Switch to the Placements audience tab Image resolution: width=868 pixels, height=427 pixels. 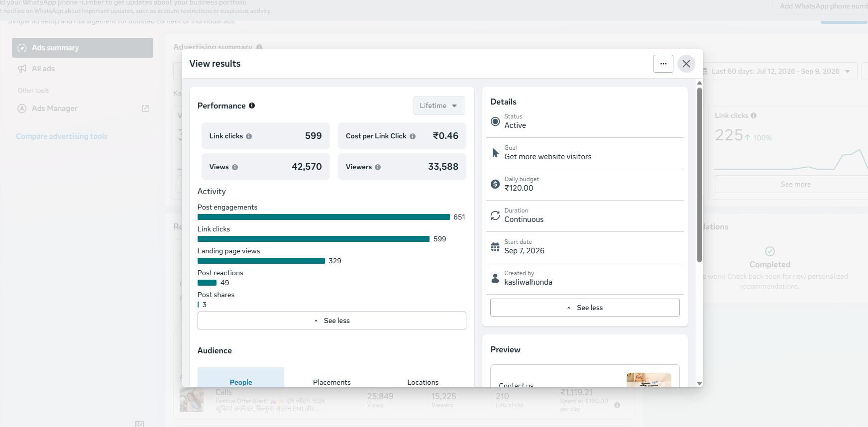(x=331, y=382)
